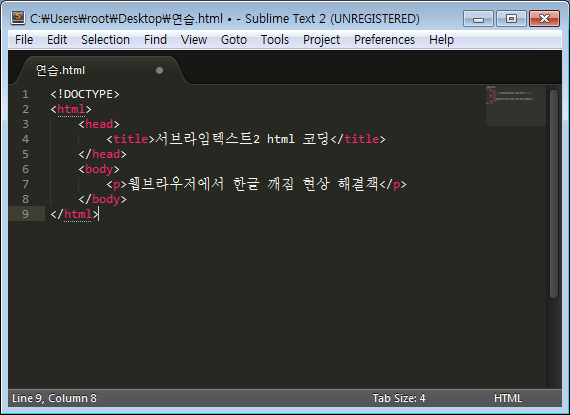The height and width of the screenshot is (415, 570).
Task: Open the File menu
Action: coord(24,40)
